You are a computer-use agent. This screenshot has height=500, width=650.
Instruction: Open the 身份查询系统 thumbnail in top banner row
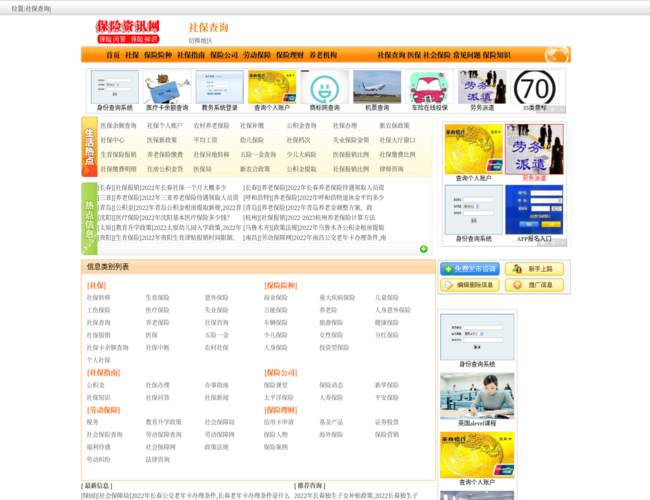(x=114, y=87)
